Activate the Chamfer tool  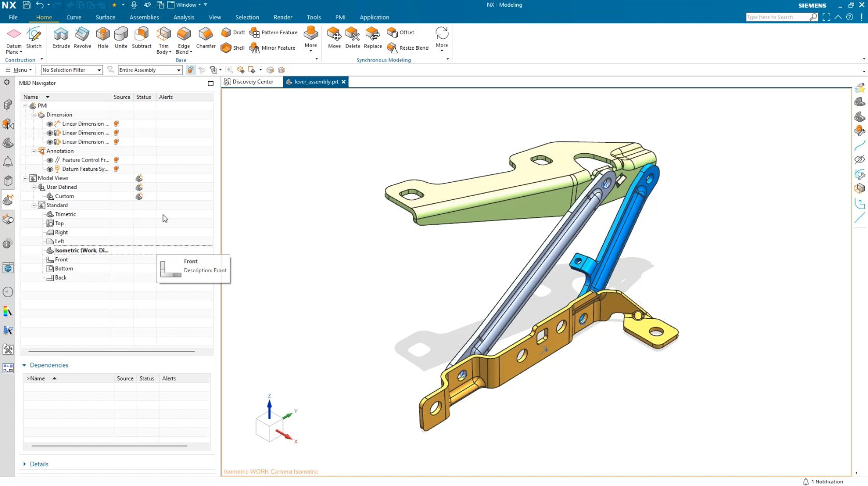tap(205, 38)
